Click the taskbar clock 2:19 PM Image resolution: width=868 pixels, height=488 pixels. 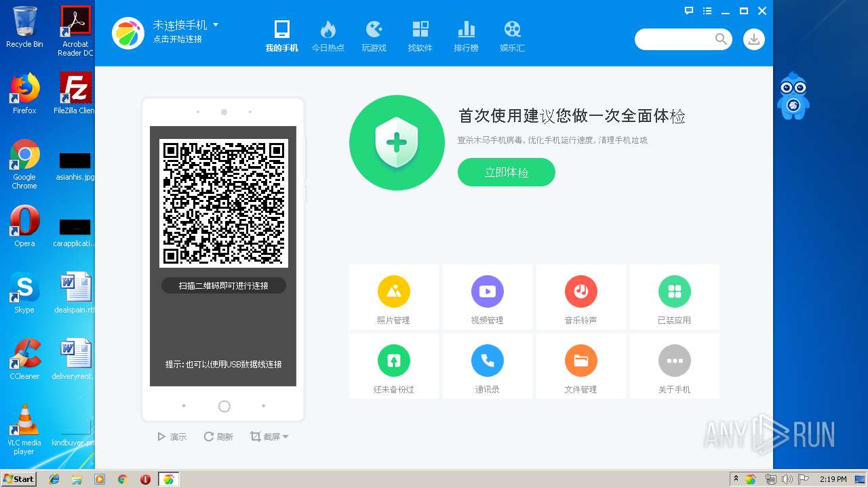pos(833,479)
